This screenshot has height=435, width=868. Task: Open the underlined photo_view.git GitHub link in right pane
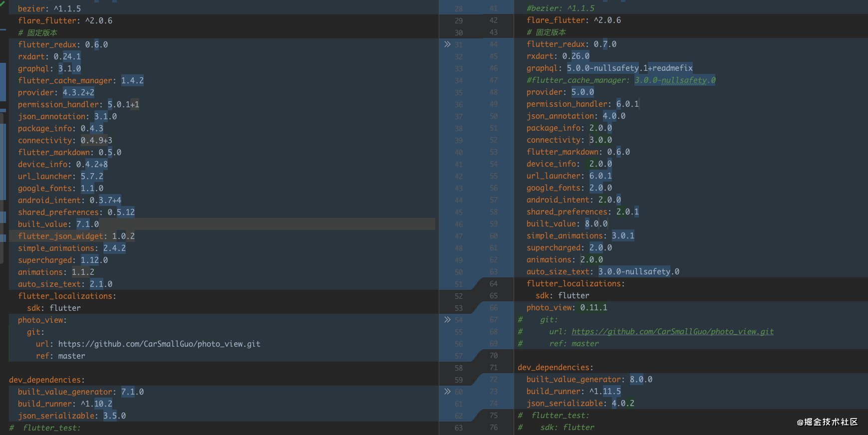[x=672, y=331]
